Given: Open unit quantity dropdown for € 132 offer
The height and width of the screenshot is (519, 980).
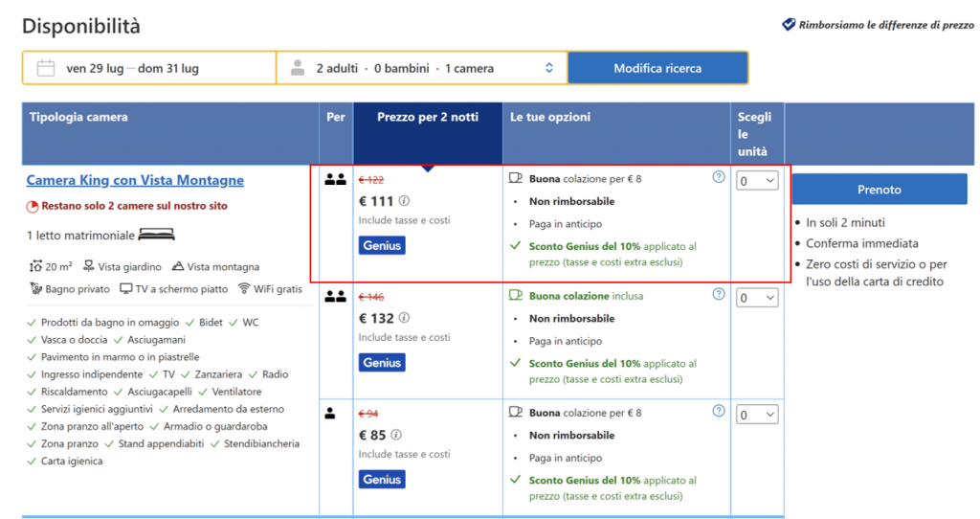Looking at the screenshot, I should [757, 298].
